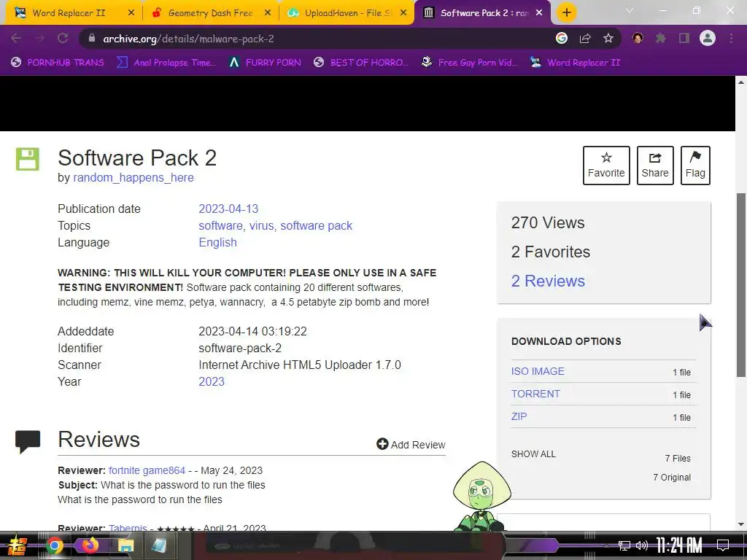Open the notification center icon
The width and height of the screenshot is (747, 560).
click(x=723, y=545)
